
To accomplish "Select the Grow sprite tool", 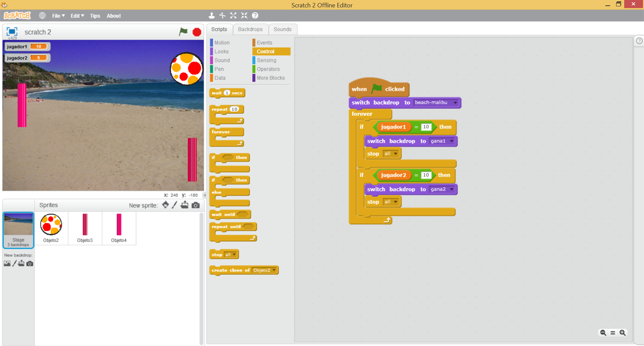I will click(x=233, y=15).
